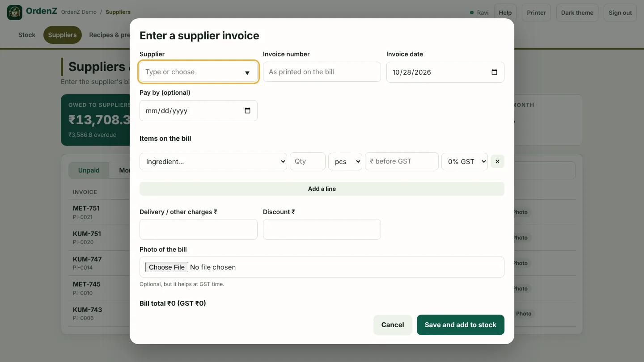Cancel the supplier invoice dialog
The image size is (644, 362).
393,325
